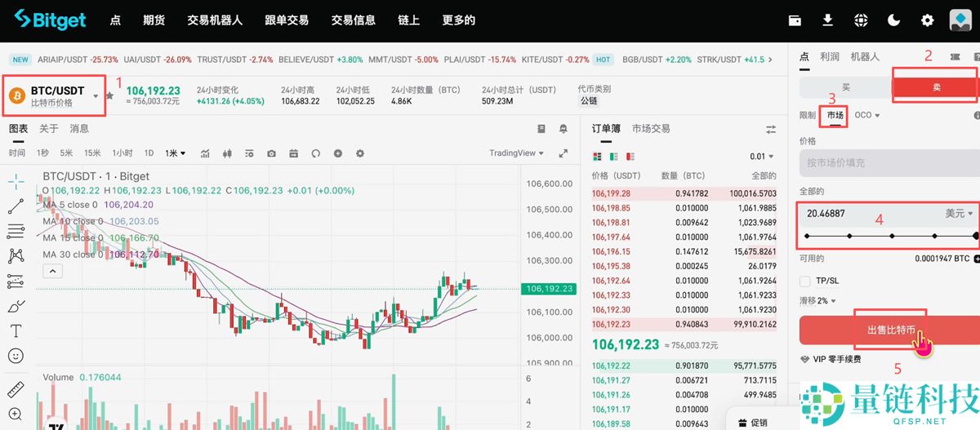Expand the chart to fullscreen
Image resolution: width=980 pixels, height=430 pixels.
tap(563, 153)
